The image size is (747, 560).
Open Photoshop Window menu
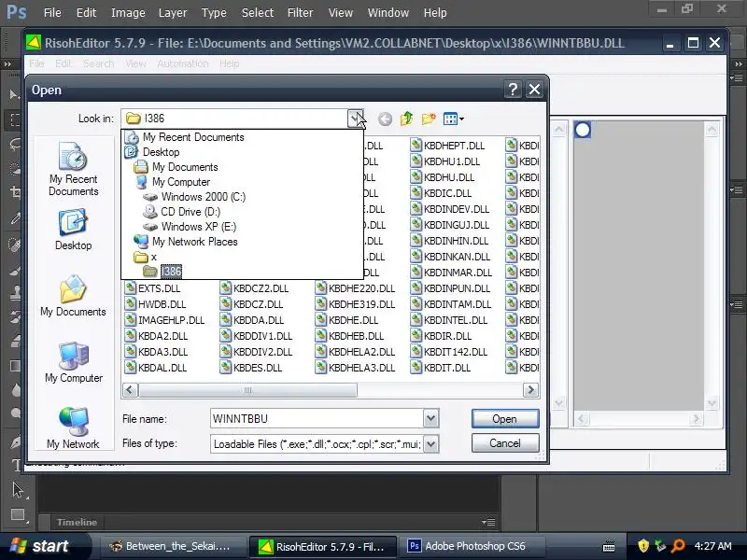tap(388, 13)
